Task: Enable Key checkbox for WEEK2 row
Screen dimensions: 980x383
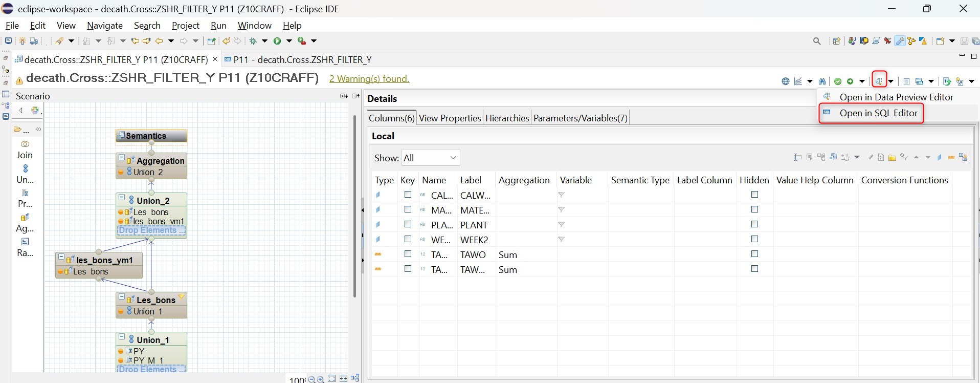Action: (408, 239)
